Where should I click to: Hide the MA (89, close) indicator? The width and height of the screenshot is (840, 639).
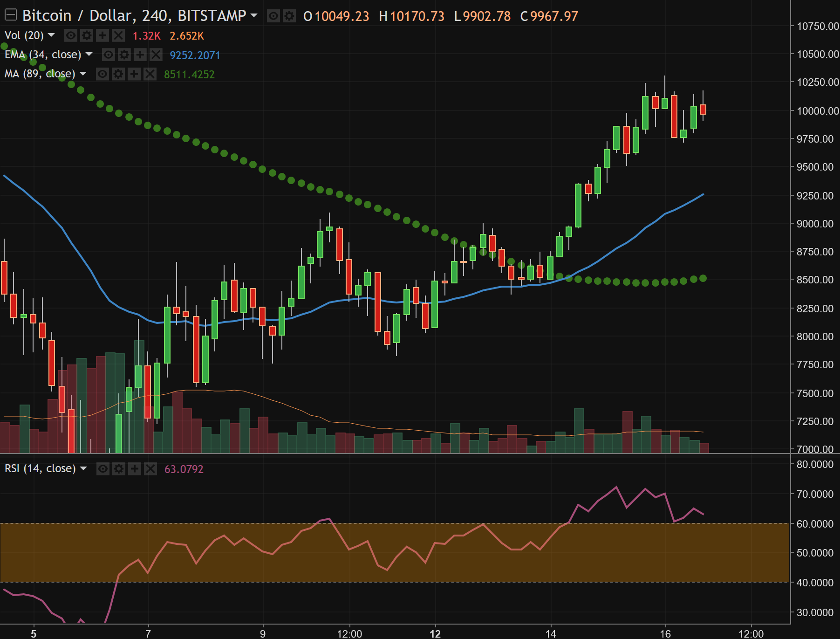click(102, 74)
